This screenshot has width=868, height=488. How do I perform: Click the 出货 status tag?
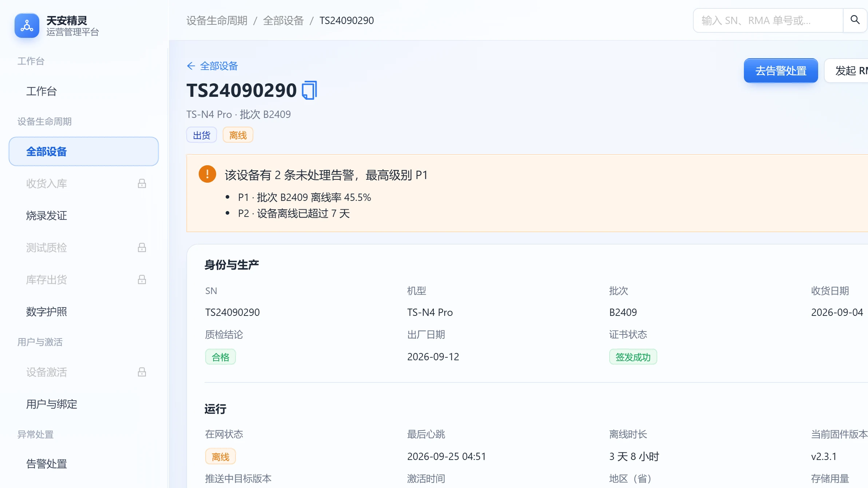coord(202,135)
